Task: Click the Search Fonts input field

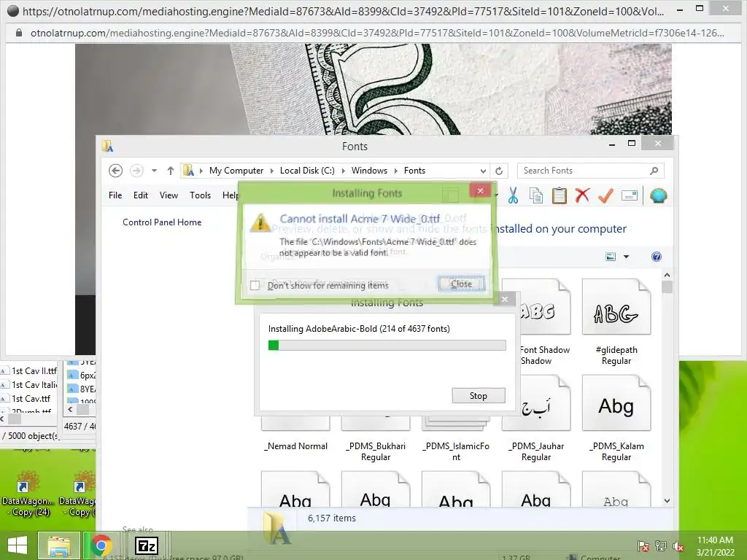Action: [x=591, y=171]
